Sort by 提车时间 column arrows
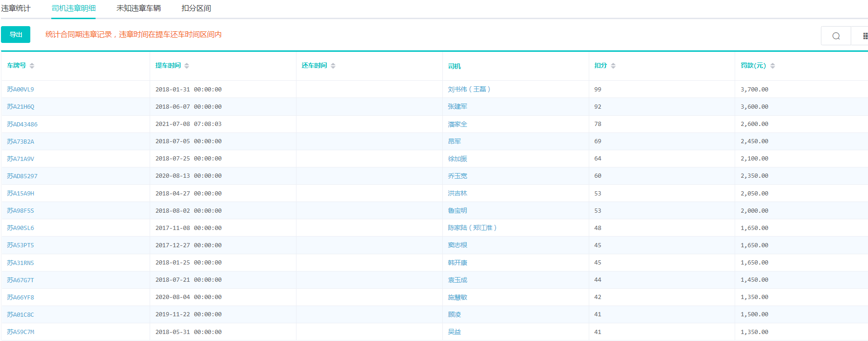Image resolution: width=868 pixels, height=341 pixels. tap(186, 66)
